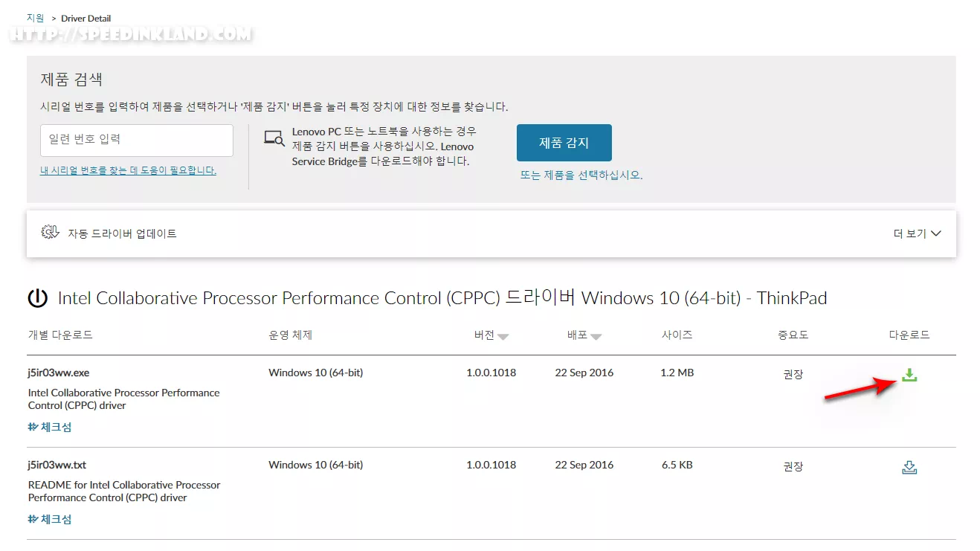Download the j5ir03ww.txt README file icon
Image resolution: width=980 pixels, height=551 pixels.
pyautogui.click(x=909, y=468)
